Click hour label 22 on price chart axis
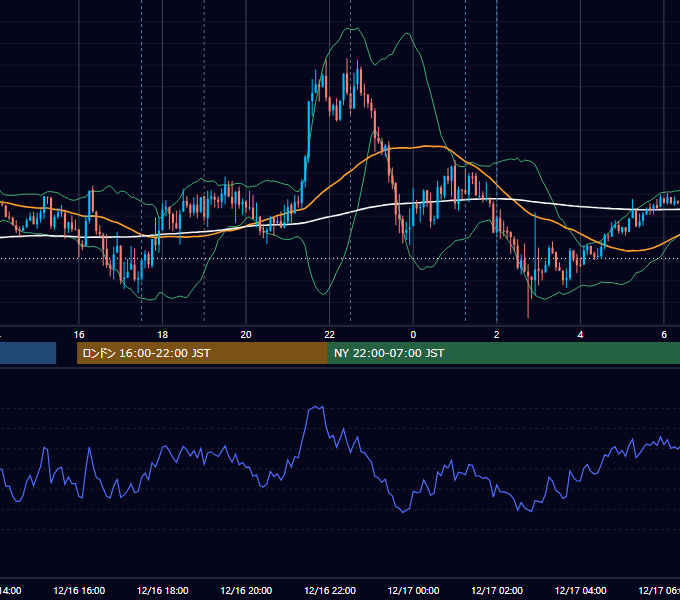 330,335
